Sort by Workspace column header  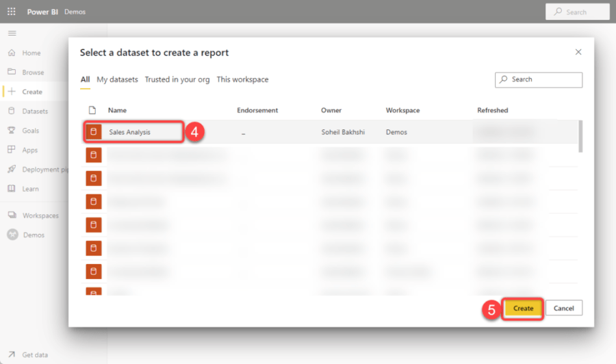(402, 110)
